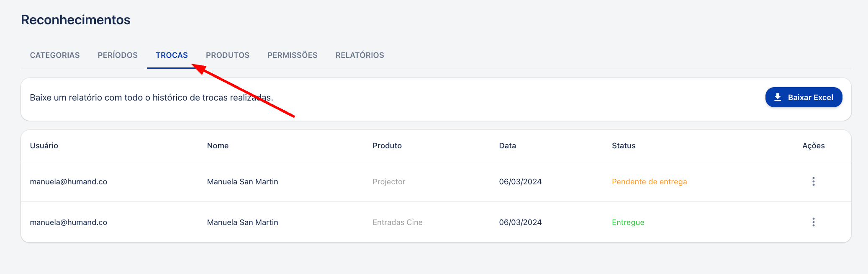Select the Entradas Cine product link
The height and width of the screenshot is (274, 868).
[x=398, y=222]
